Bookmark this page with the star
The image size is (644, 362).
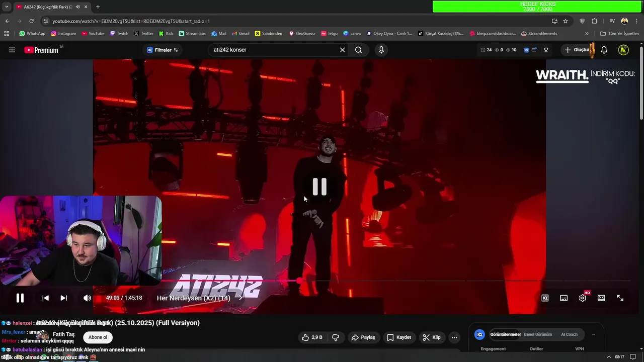point(566,21)
